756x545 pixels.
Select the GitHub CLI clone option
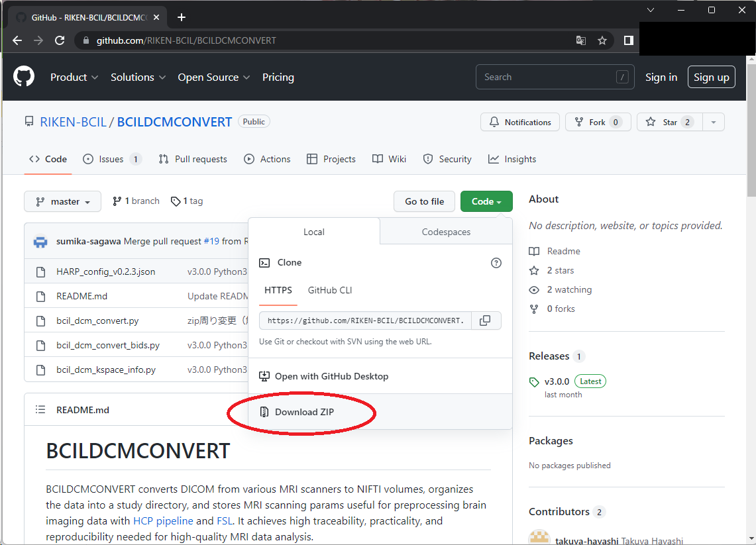[330, 290]
